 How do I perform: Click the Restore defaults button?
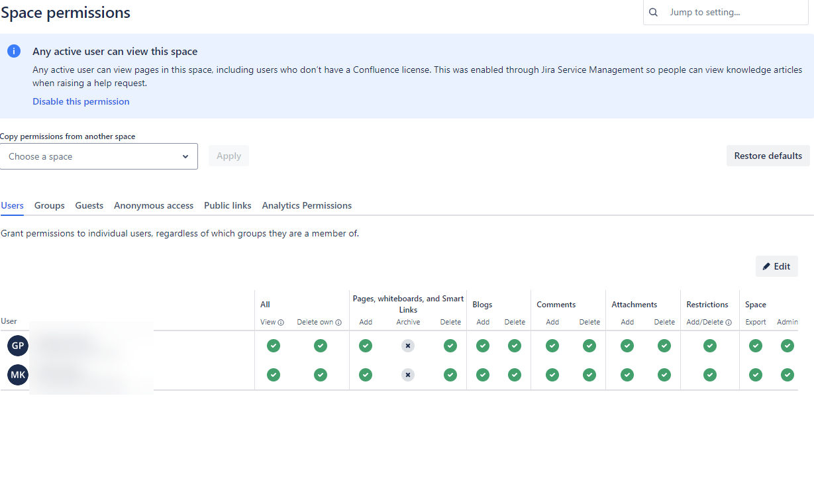pos(768,156)
